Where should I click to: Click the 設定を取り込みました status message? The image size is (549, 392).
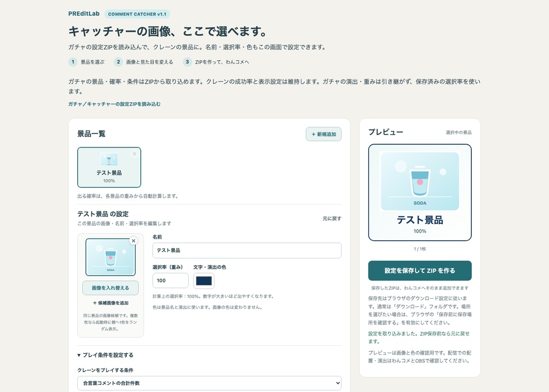pos(419,337)
